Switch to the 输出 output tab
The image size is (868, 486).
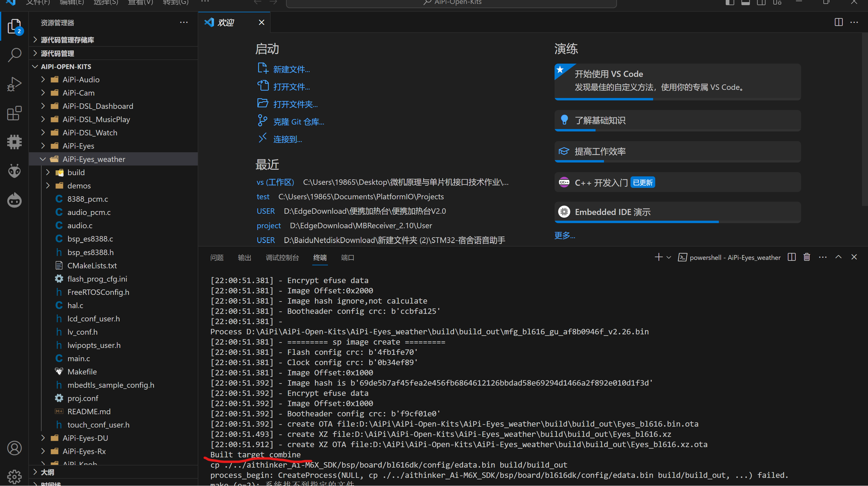tap(244, 258)
